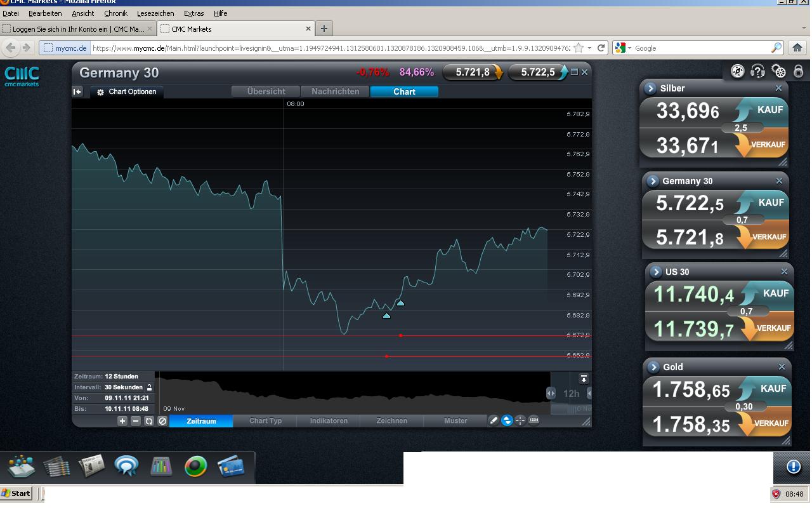812x508 pixels.
Task: Bookmark this page with star icon
Action: click(x=578, y=48)
